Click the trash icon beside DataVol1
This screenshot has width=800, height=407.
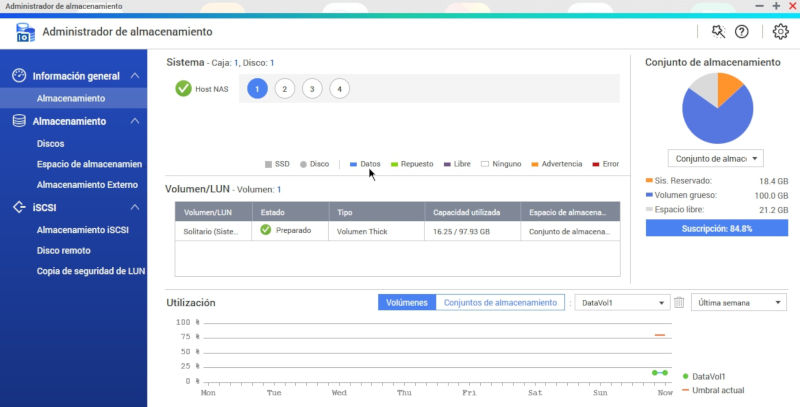[679, 302]
